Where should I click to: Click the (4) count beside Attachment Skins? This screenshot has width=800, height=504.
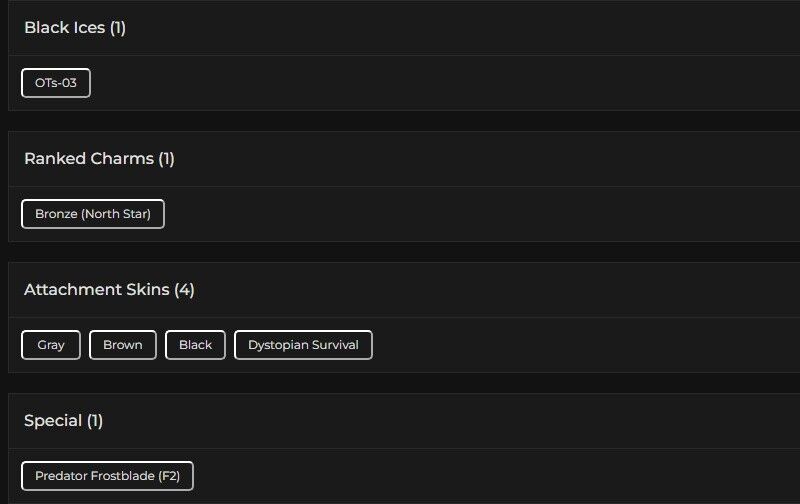(x=184, y=290)
